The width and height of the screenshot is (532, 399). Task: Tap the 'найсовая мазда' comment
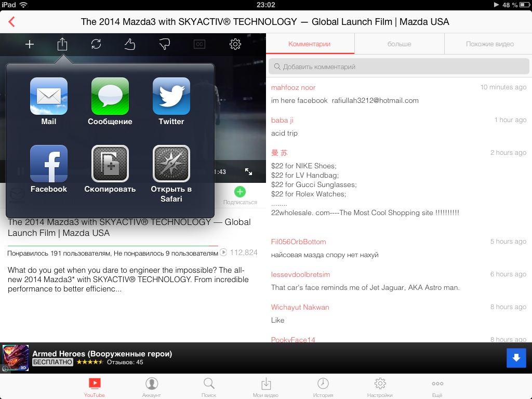pyautogui.click(x=325, y=255)
